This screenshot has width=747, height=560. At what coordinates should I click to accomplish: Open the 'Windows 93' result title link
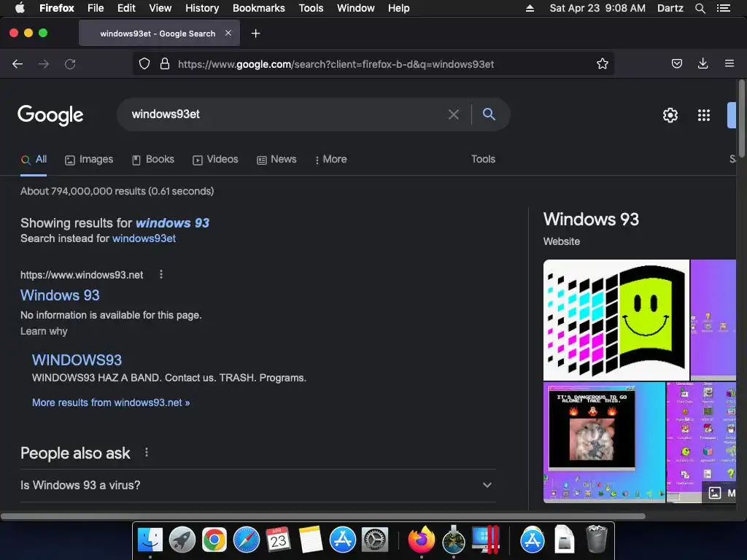60,295
